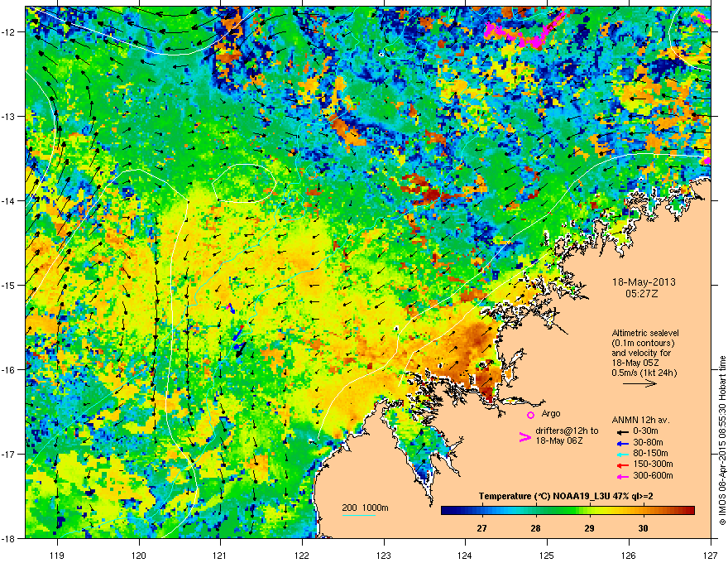The width and height of the screenshot is (728, 563).
Task: Click the longitude axis label '126'
Action: click(x=629, y=555)
